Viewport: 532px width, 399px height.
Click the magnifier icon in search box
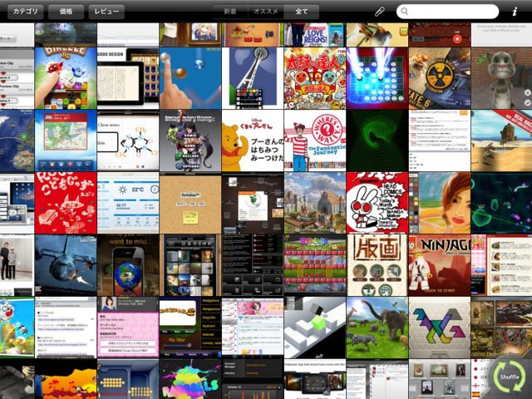405,12
